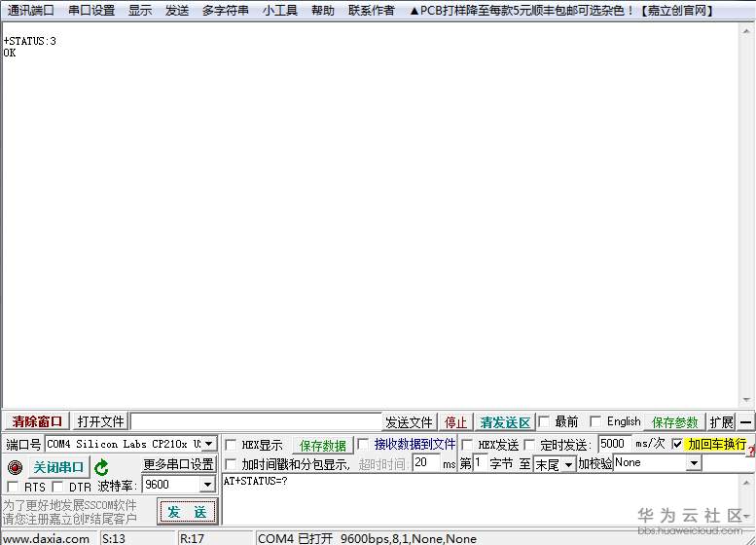This screenshot has width=756, height=545.
Task: Enable the 定时发送 checkbox
Action: 529,444
